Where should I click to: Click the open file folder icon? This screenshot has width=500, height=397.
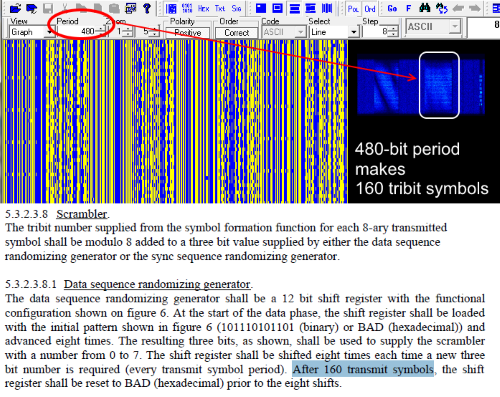[x=15, y=8]
